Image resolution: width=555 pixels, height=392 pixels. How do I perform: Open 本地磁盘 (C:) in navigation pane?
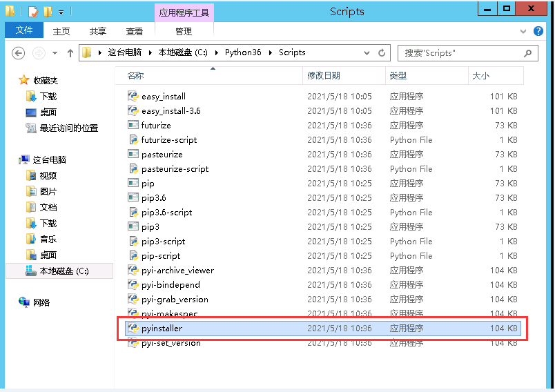(x=64, y=271)
